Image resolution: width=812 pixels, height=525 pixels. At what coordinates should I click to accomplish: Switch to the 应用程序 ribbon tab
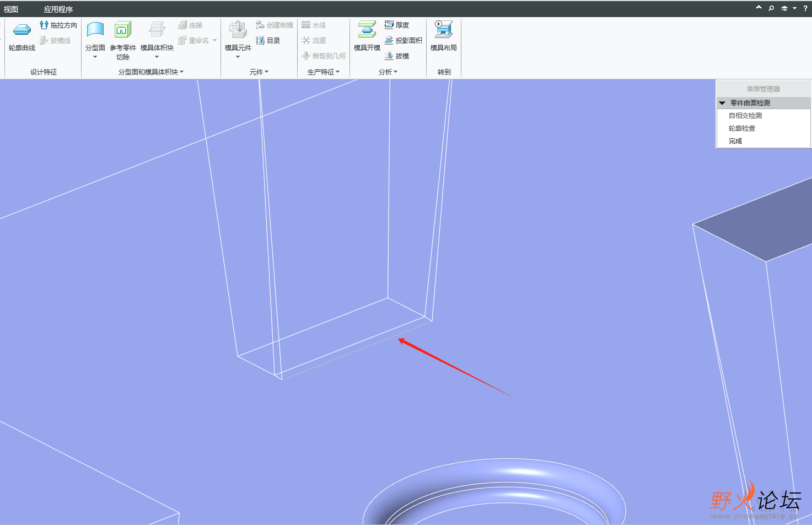point(58,9)
